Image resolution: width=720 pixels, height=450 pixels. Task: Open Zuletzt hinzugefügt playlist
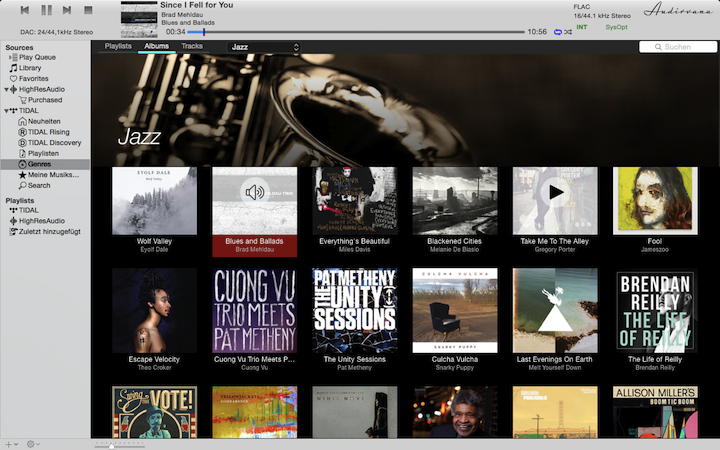point(45,231)
